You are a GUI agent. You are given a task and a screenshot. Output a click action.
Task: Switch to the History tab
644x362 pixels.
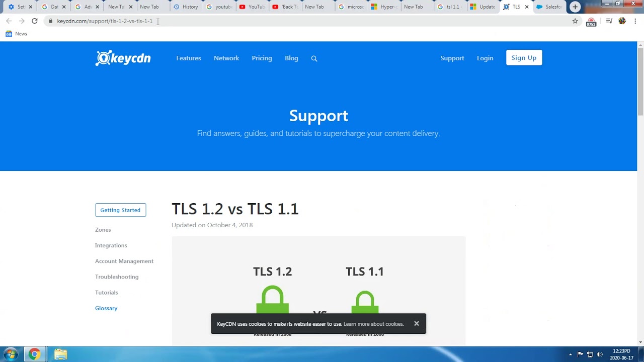point(186,7)
